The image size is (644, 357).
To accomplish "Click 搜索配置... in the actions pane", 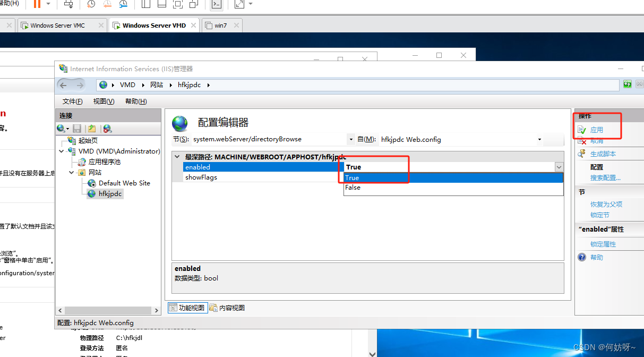I will (605, 178).
